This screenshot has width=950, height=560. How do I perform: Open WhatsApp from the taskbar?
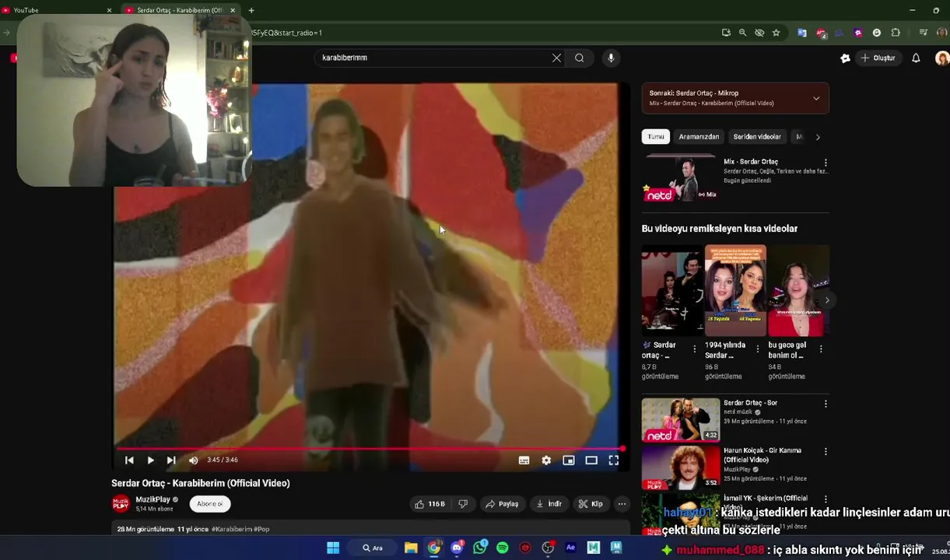tap(480, 548)
